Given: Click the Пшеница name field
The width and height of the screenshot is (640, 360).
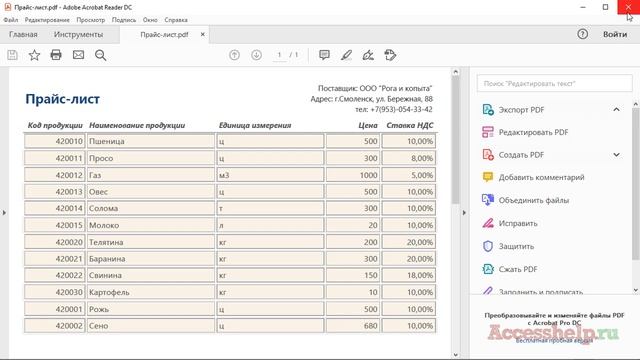Looking at the screenshot, I should click(151, 141).
